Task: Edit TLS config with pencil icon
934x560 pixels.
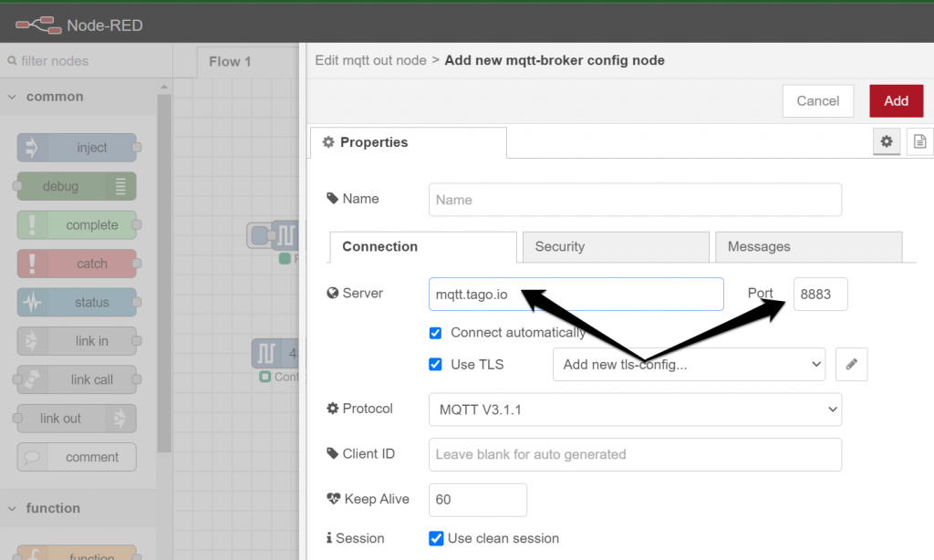Action: (x=851, y=364)
